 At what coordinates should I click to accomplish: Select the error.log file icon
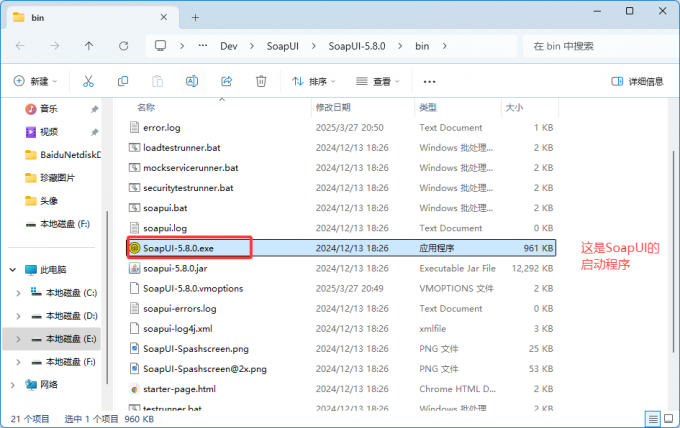(x=134, y=127)
